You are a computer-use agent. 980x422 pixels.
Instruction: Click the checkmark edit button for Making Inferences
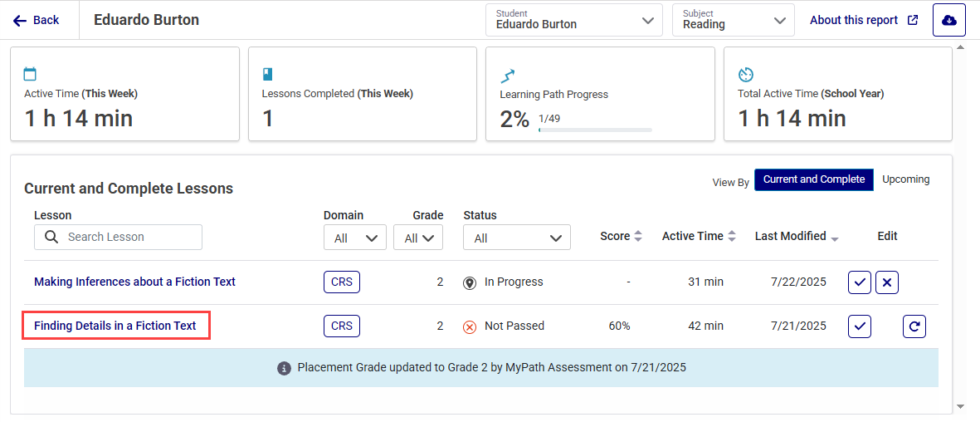click(860, 282)
